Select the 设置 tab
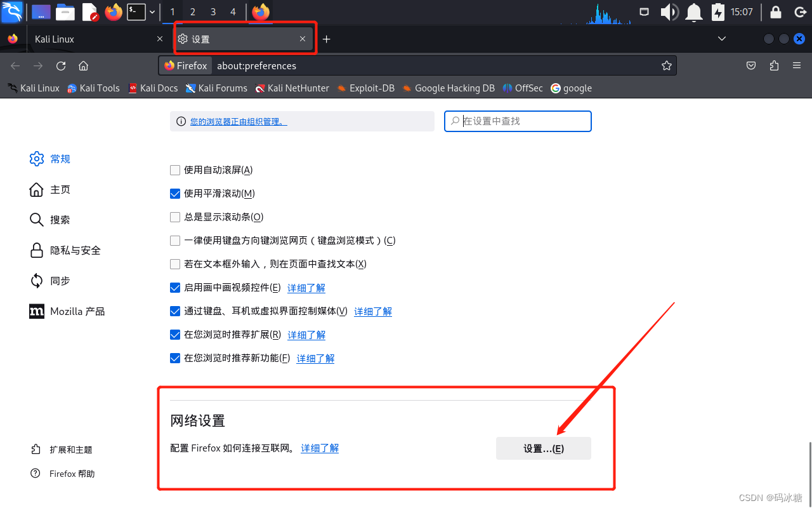The height and width of the screenshot is (508, 812). tap(244, 39)
